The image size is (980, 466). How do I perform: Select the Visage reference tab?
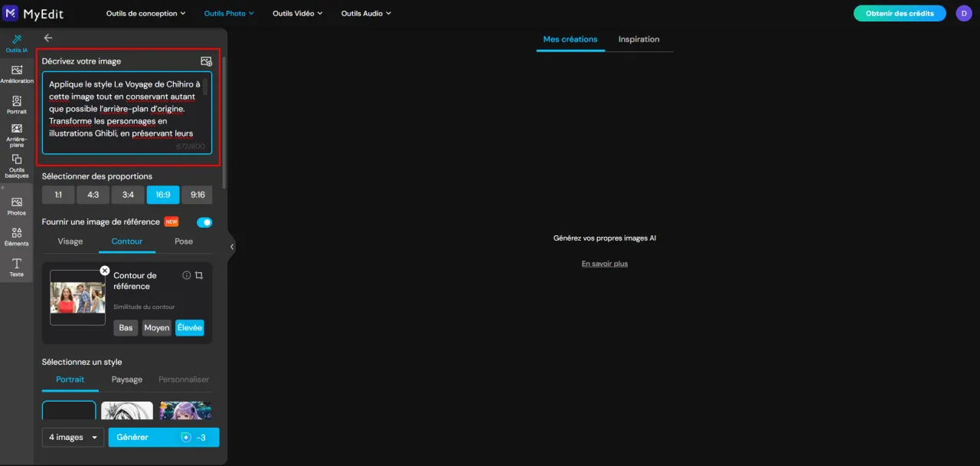pos(70,241)
